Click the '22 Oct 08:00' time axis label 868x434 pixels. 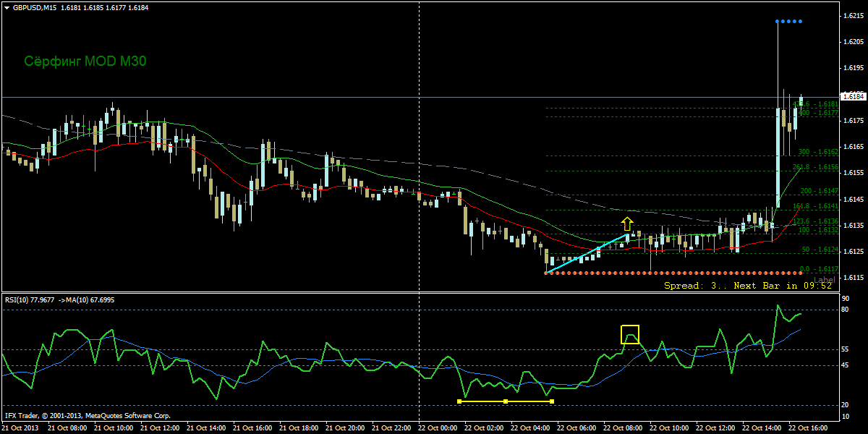(x=624, y=427)
